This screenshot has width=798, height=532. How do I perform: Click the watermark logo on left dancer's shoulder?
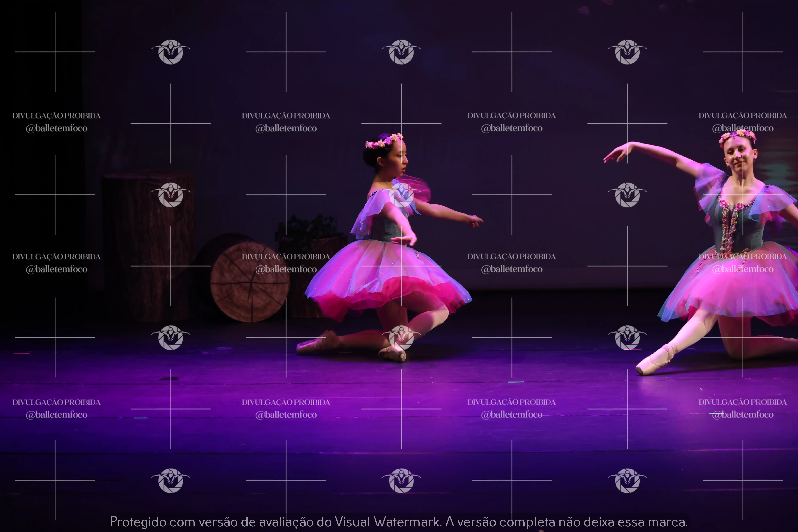[x=401, y=195]
